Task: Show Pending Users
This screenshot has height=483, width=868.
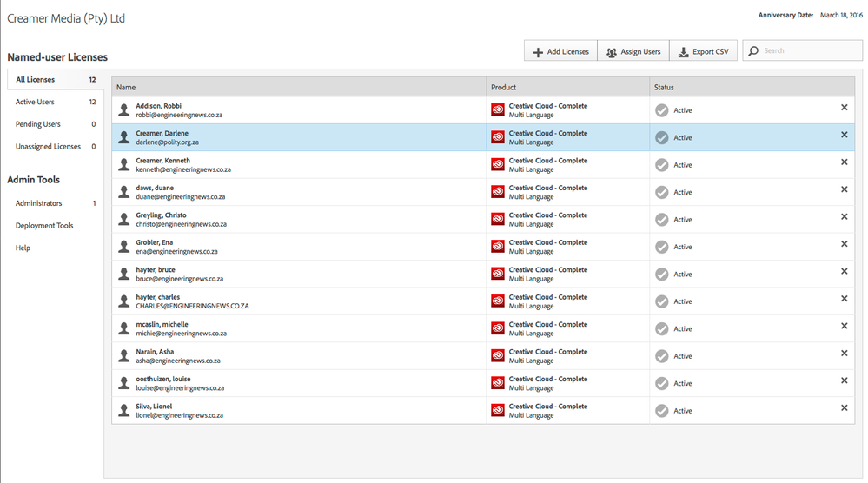Action: click(x=38, y=124)
